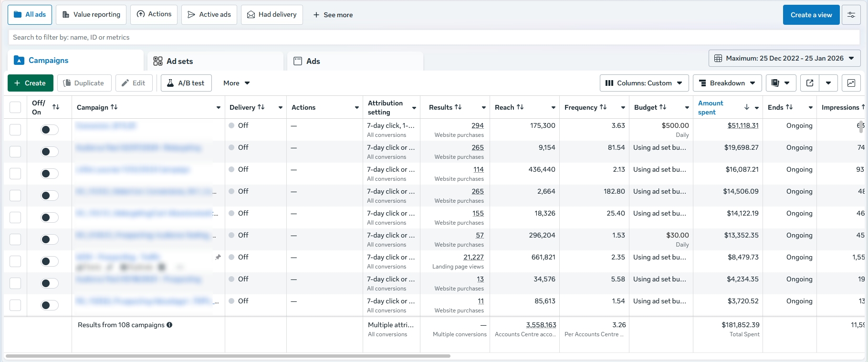Select checkbox for the 436,440 reach campaign
Screen dimensions: 868x362
click(15, 174)
